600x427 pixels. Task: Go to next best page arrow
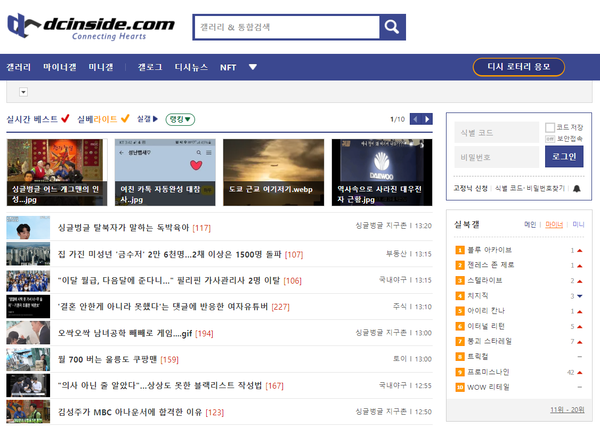coord(427,119)
